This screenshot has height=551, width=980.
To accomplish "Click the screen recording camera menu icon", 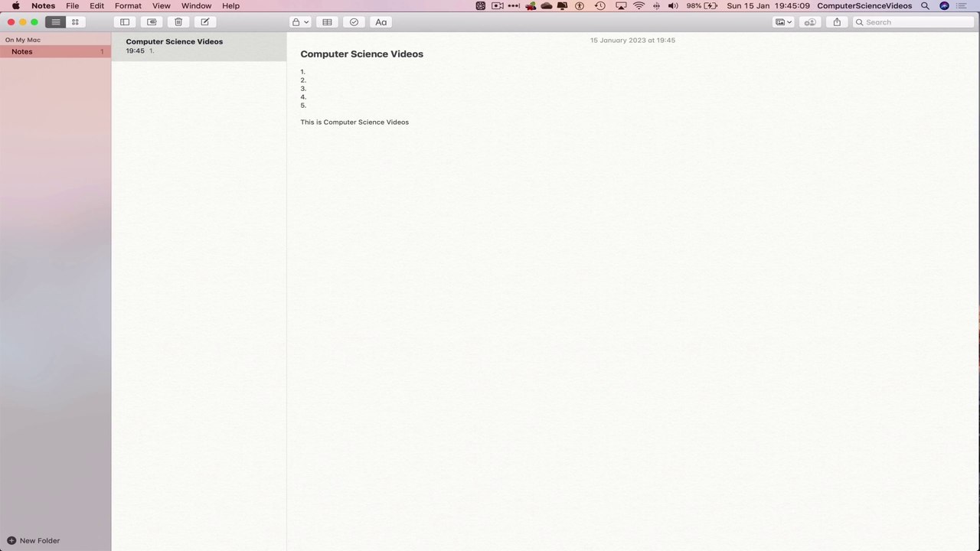I will pos(497,5).
